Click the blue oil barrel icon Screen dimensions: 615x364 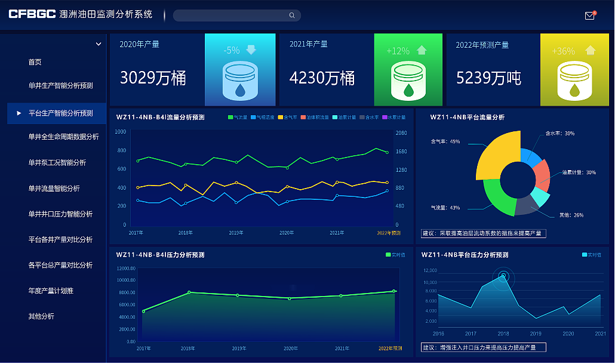[x=240, y=81]
